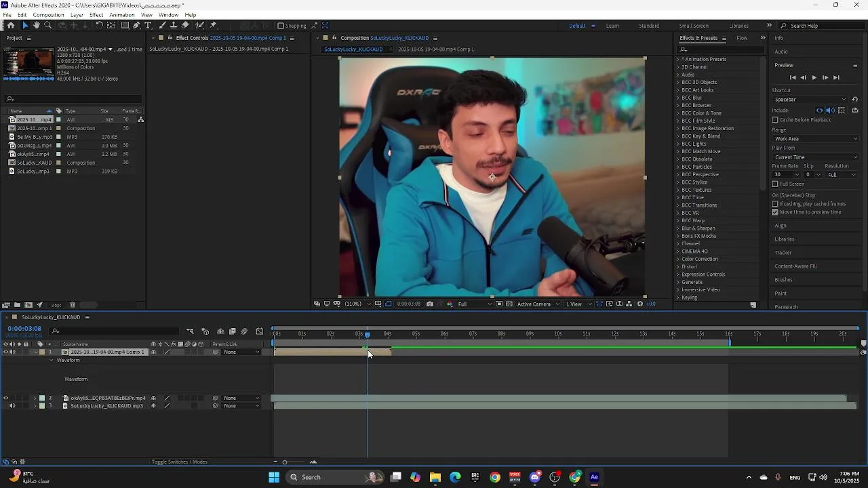Create a new composition from Project panel
This screenshot has height=488, width=868.
click(x=28, y=305)
